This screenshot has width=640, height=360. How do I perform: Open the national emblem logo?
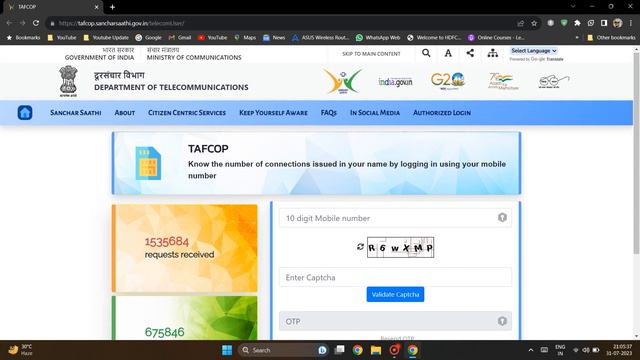(x=68, y=81)
